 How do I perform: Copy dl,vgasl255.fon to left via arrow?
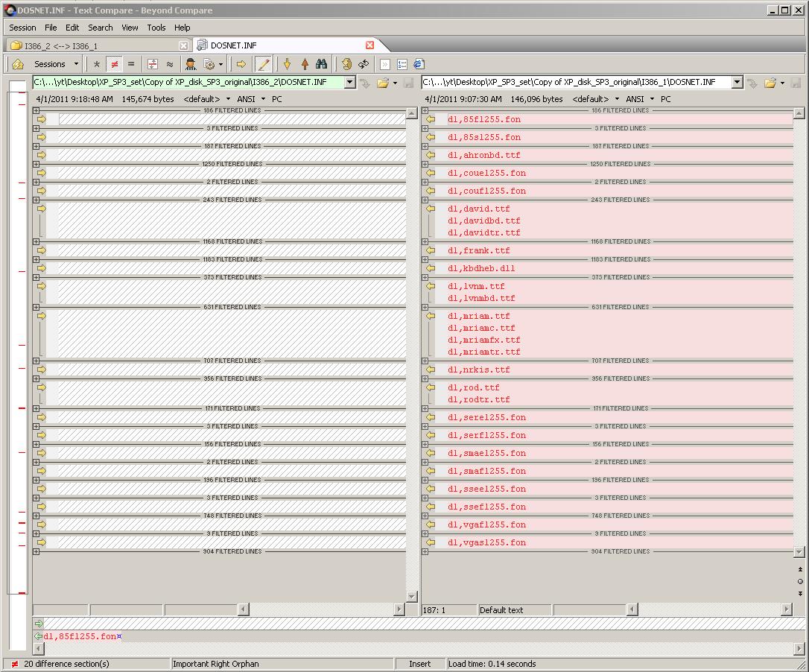431,542
